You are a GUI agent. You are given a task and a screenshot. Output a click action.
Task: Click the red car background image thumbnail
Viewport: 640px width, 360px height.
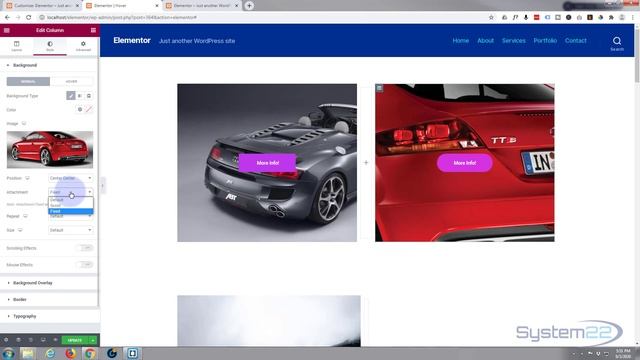(x=50, y=149)
